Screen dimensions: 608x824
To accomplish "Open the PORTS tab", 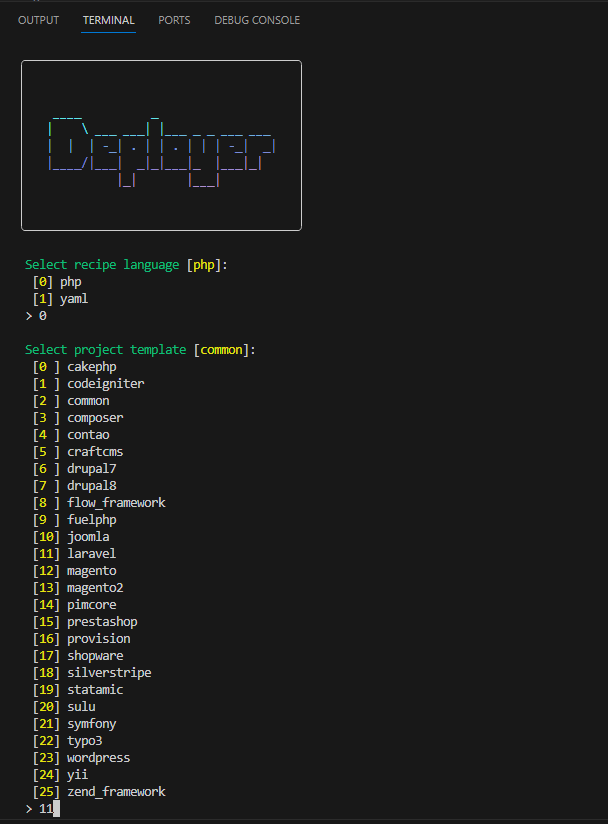I will tap(174, 20).
